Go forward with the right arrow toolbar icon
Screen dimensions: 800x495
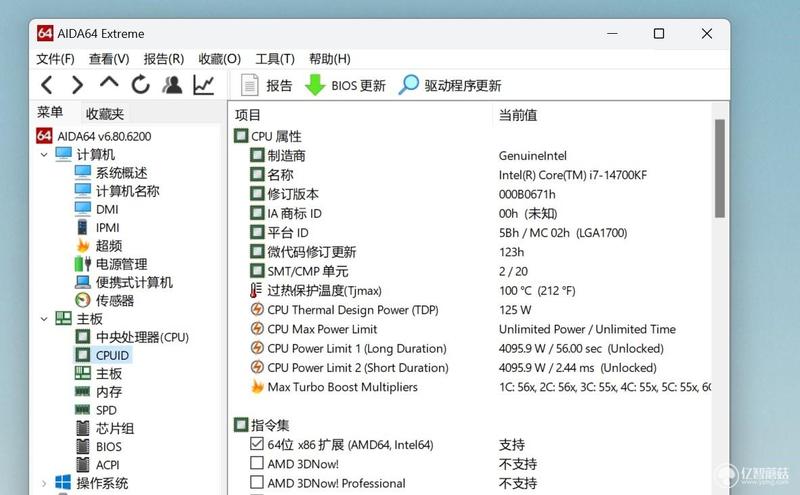(77, 85)
